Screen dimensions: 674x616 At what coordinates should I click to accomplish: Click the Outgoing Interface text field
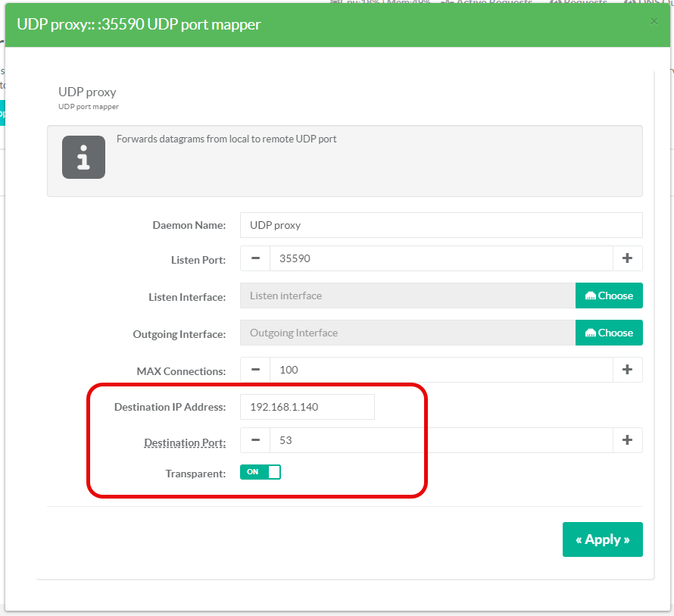(407, 333)
